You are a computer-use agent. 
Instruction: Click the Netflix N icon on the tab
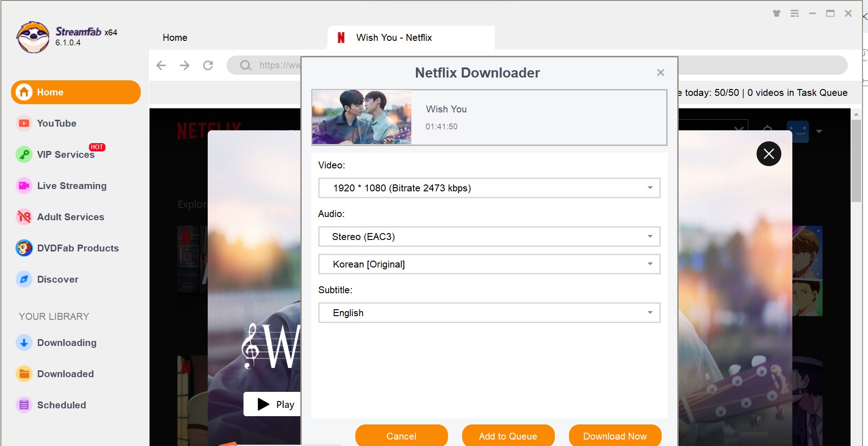pos(341,38)
